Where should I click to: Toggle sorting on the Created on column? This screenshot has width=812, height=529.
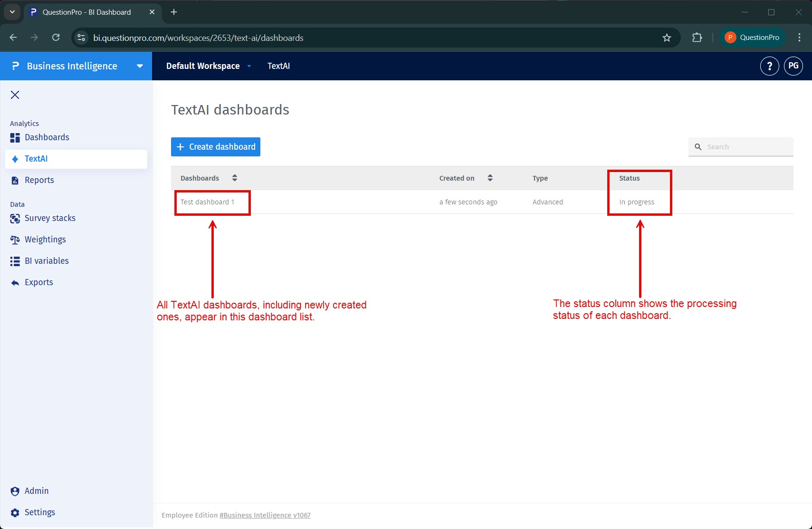[x=490, y=178]
